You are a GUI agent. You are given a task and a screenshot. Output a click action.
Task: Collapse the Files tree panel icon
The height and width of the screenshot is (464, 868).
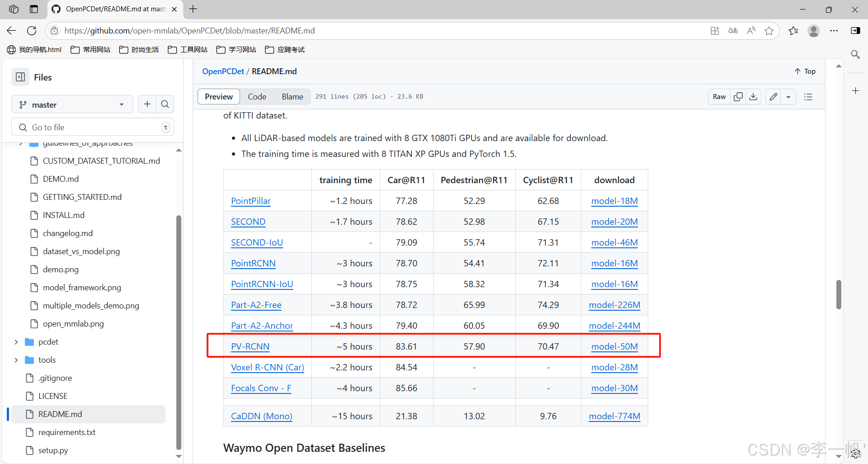20,77
